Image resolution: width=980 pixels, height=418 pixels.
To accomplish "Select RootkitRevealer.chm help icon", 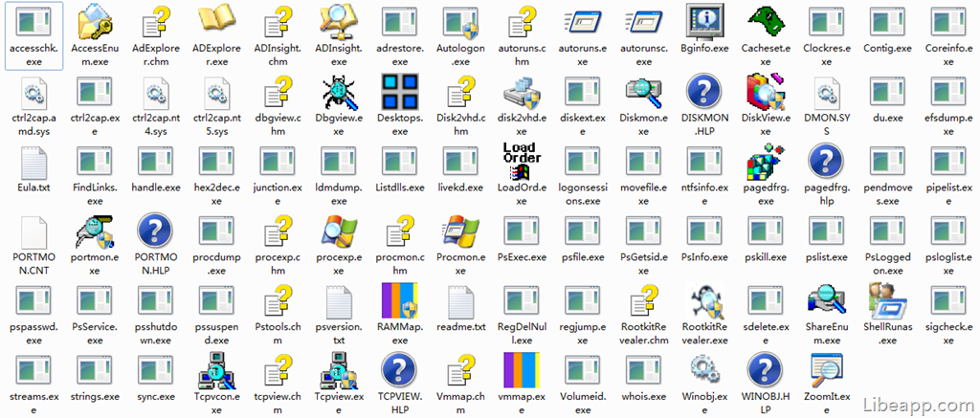I will click(644, 301).
